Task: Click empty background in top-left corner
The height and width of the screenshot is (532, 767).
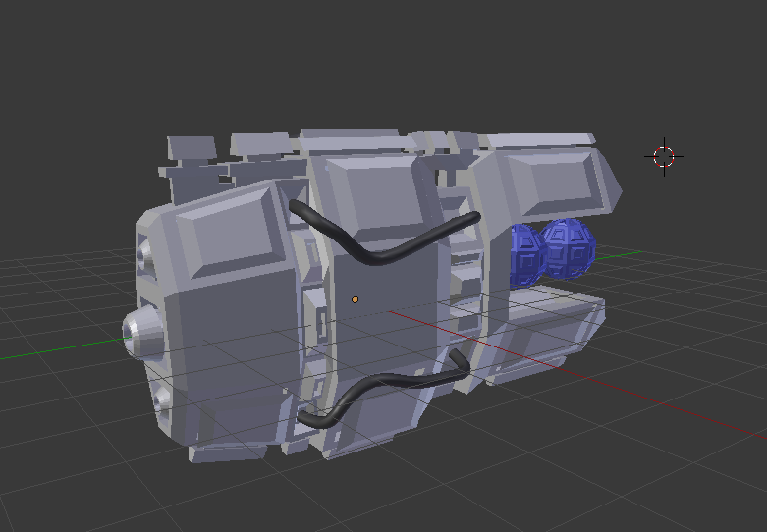Action: tap(49, 49)
